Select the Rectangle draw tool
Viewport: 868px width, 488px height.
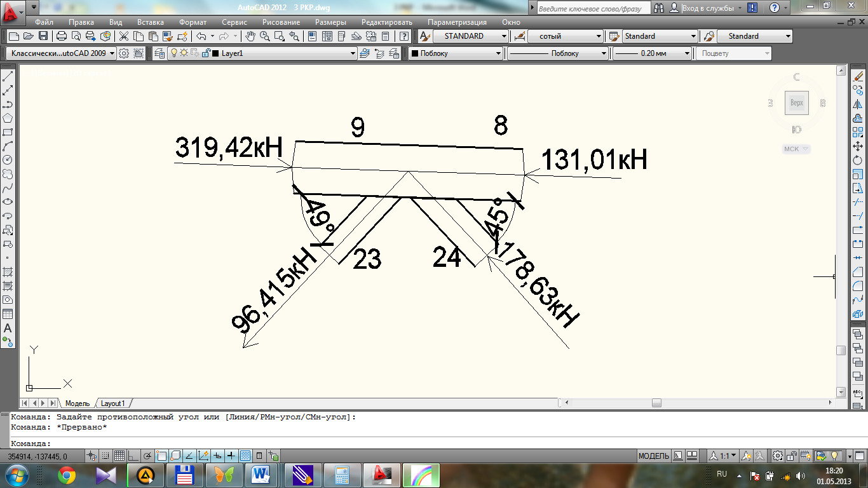tap(8, 132)
